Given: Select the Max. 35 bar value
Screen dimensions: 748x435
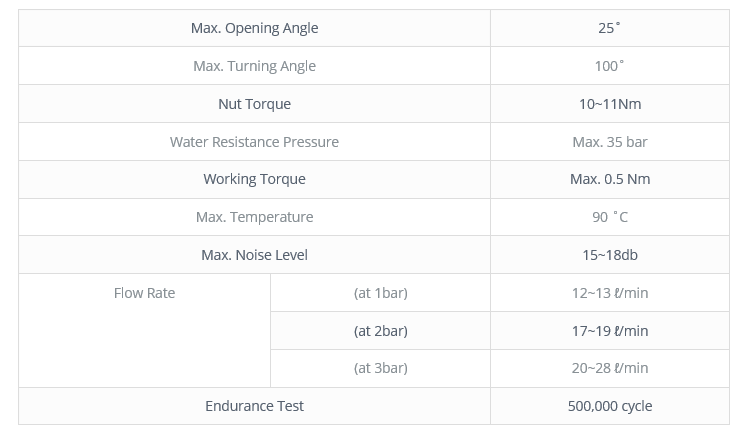Looking at the screenshot, I should (610, 142).
